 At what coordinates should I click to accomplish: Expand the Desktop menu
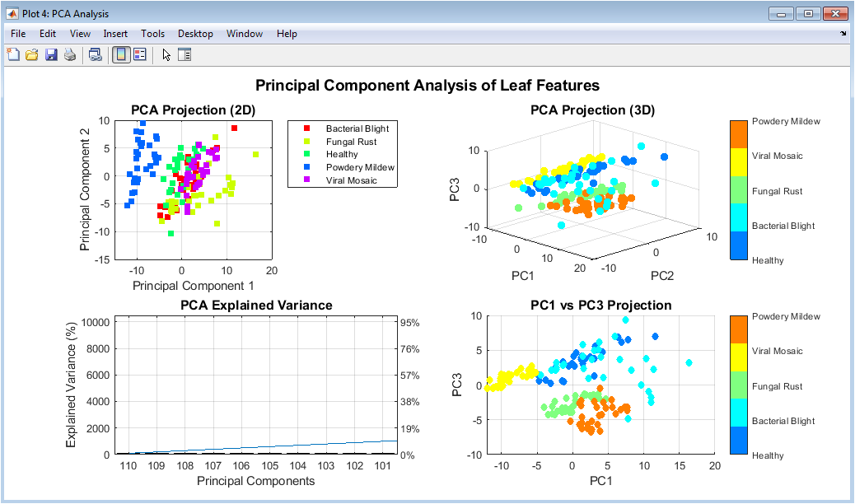tap(195, 34)
